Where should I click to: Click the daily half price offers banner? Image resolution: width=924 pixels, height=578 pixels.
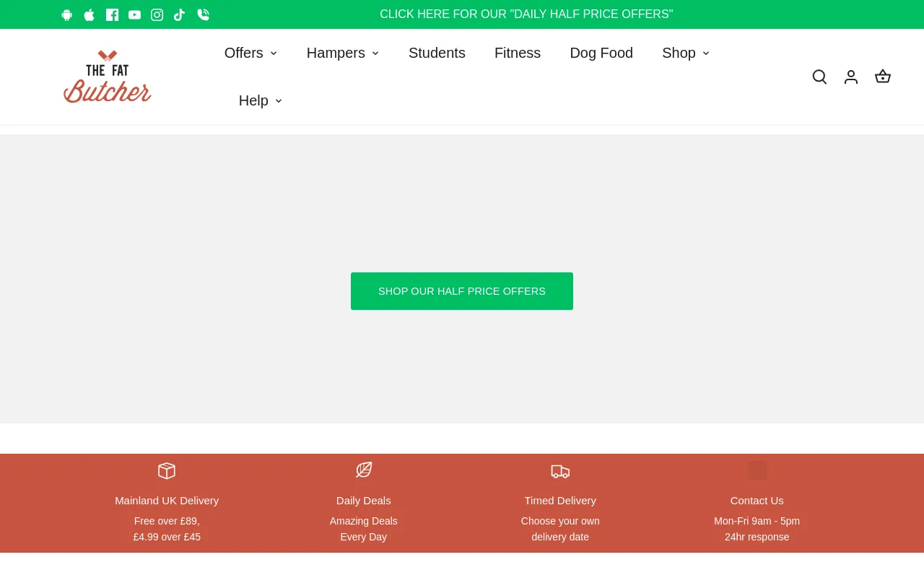coord(526,14)
